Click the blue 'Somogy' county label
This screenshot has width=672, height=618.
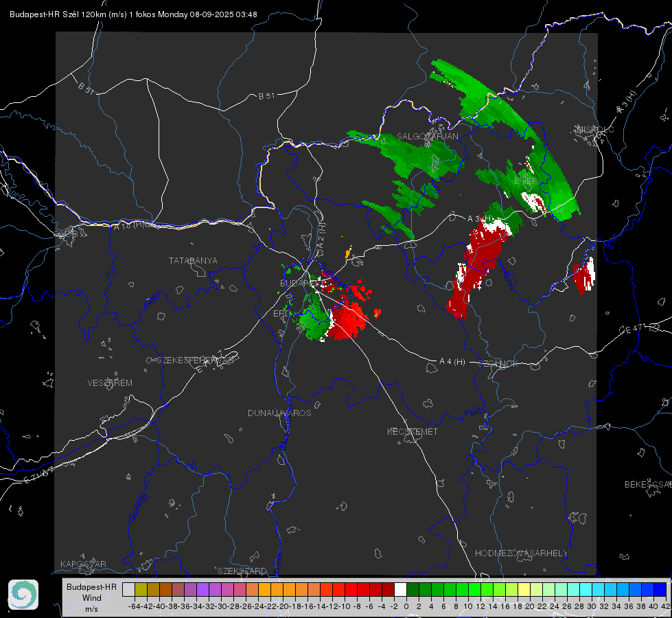(137, 507)
